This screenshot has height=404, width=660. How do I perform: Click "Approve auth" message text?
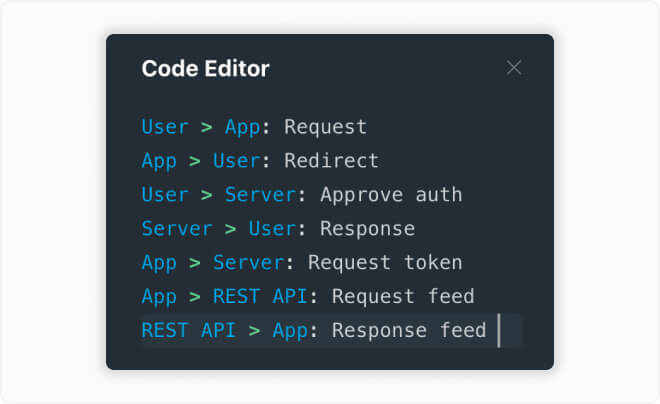pos(391,195)
